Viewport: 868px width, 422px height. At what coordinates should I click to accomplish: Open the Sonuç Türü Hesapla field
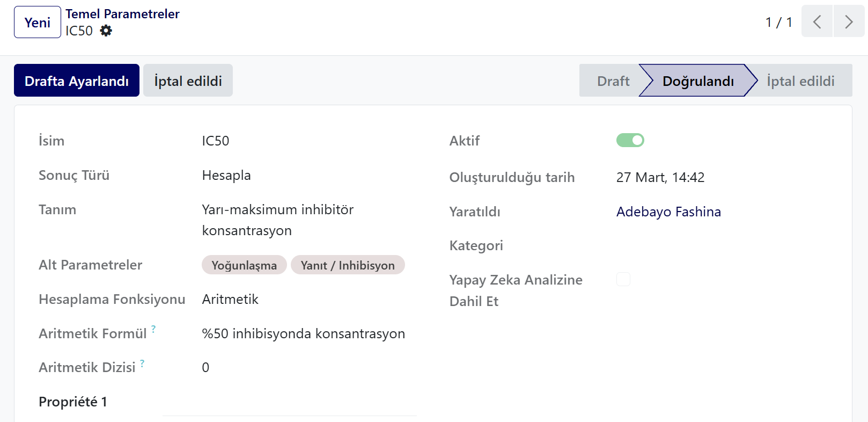pyautogui.click(x=309, y=175)
